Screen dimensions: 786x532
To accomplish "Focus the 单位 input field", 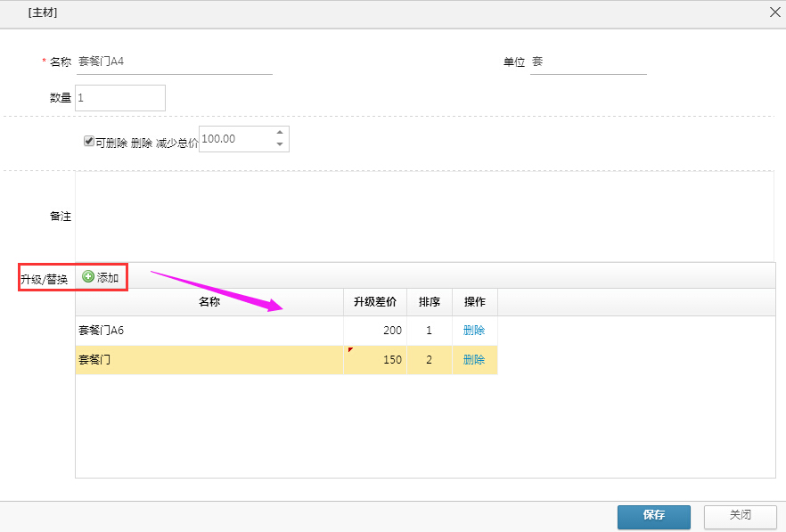I will pos(587,62).
